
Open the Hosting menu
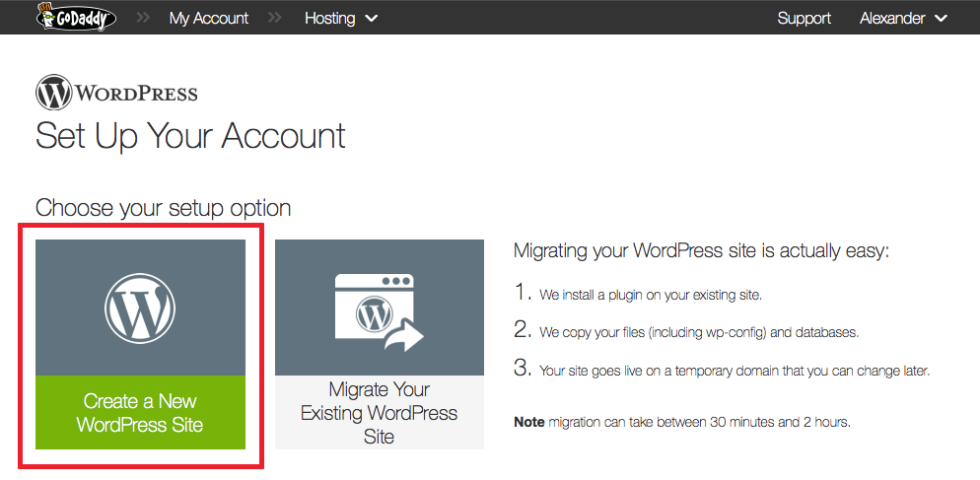329,18
